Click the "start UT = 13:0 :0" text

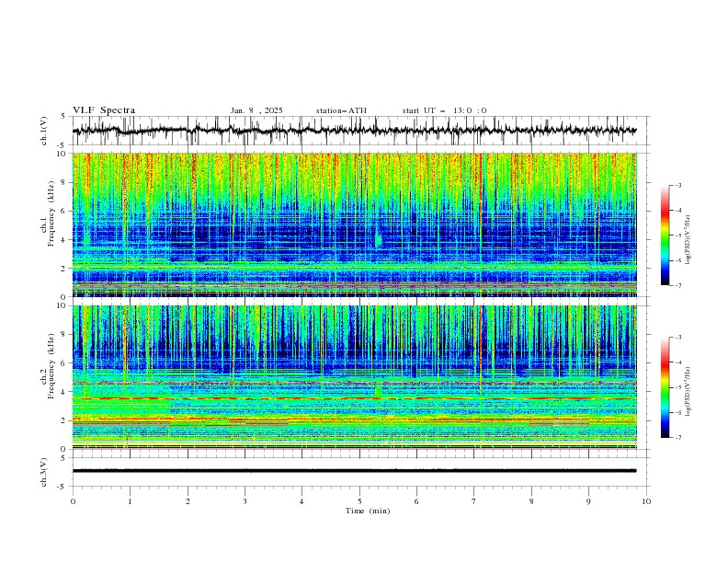[444, 110]
